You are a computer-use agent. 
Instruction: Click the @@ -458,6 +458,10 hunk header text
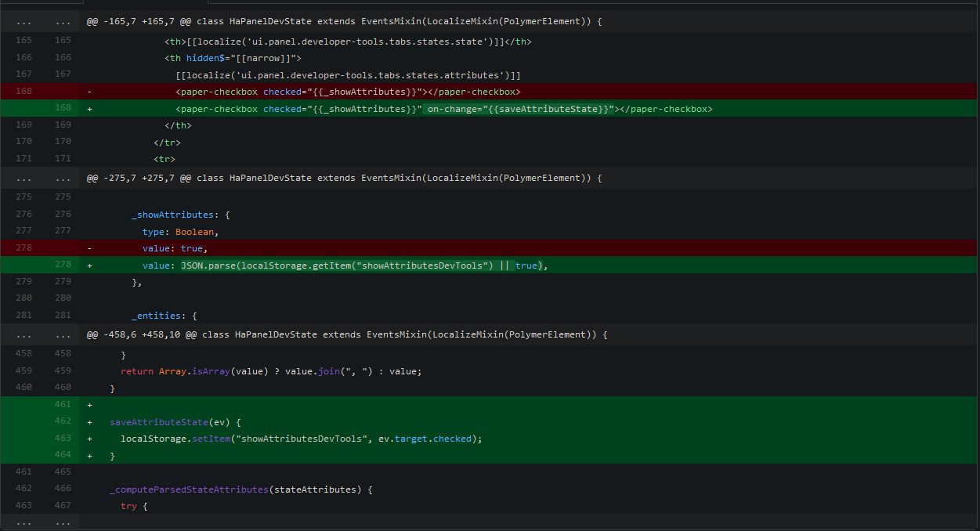[x=347, y=335]
